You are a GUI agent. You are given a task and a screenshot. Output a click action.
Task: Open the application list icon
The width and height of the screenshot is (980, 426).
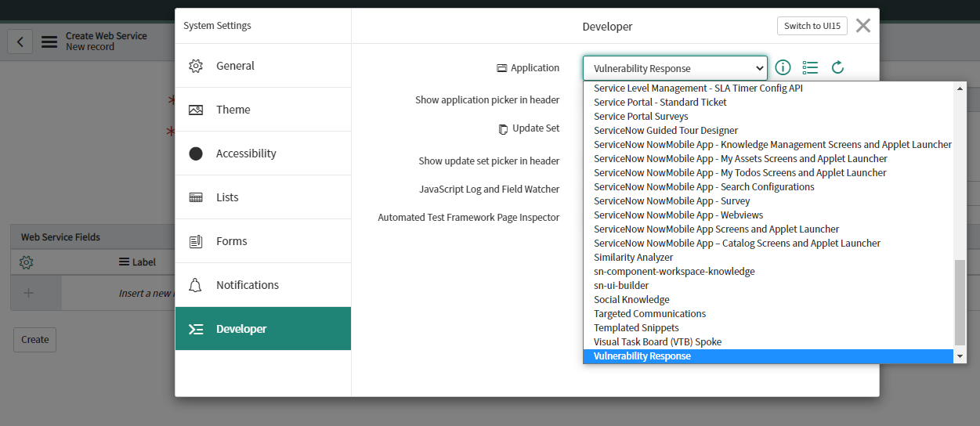(810, 68)
